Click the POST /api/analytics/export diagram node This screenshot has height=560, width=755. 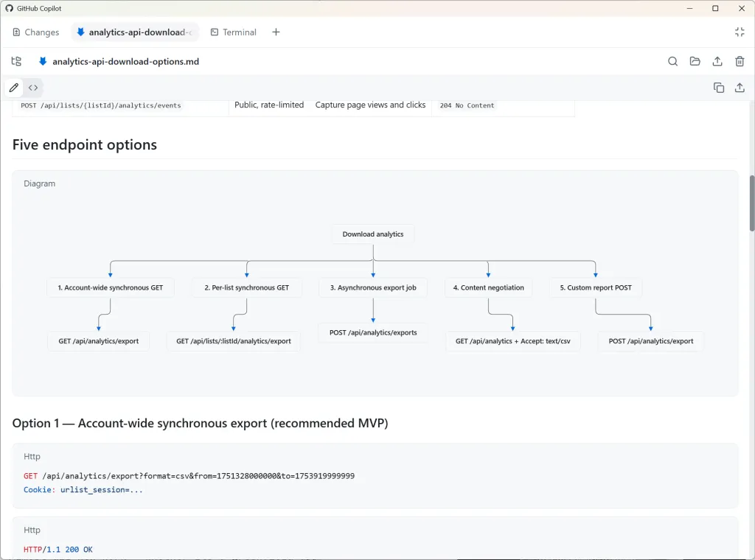tap(651, 341)
